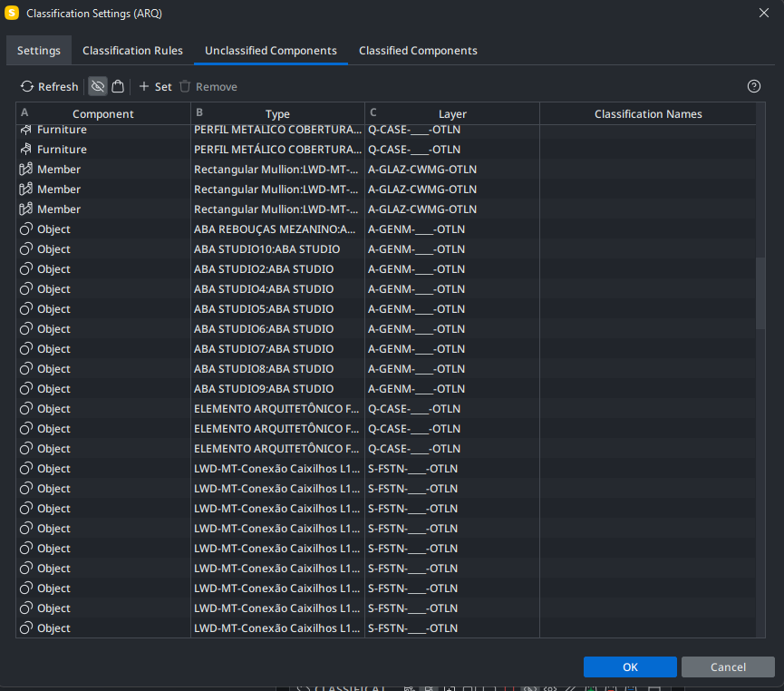Select type cell ABA REBOUÇAS MEZANINO:A...
The width and height of the screenshot is (784, 691).
point(277,229)
